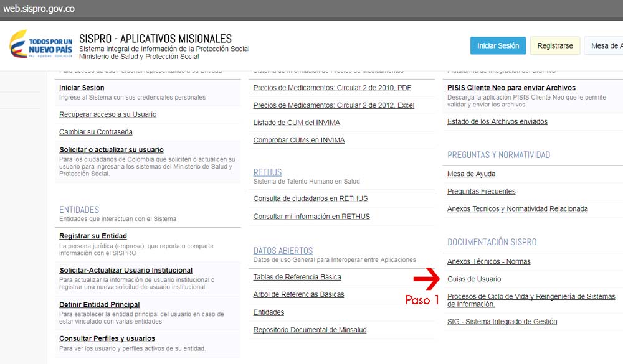Select Repositorio Documental de Minsalud link
The image size is (623, 364).
310,330
